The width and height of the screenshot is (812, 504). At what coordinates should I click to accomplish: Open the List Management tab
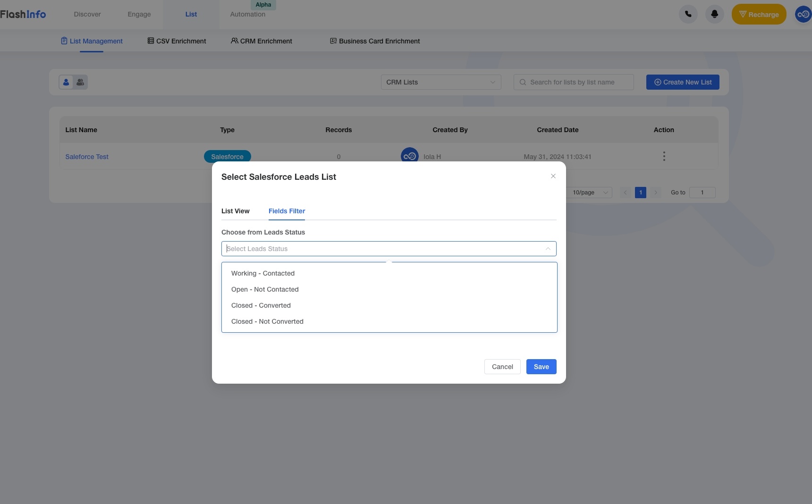pyautogui.click(x=92, y=41)
